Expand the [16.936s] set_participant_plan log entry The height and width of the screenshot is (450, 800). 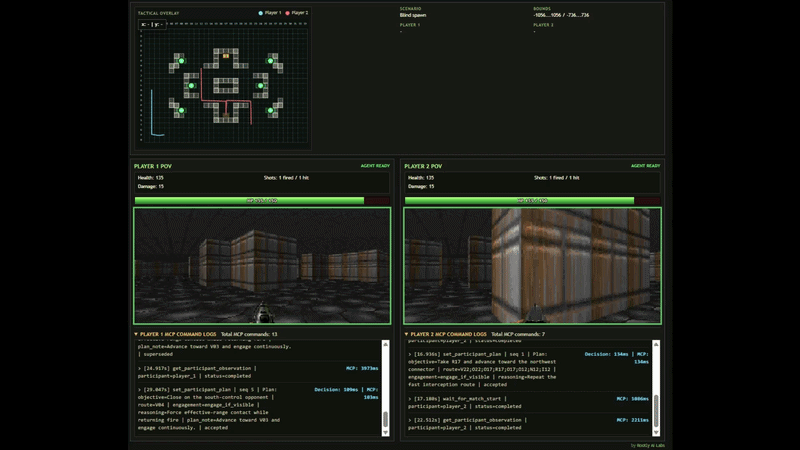coord(410,354)
